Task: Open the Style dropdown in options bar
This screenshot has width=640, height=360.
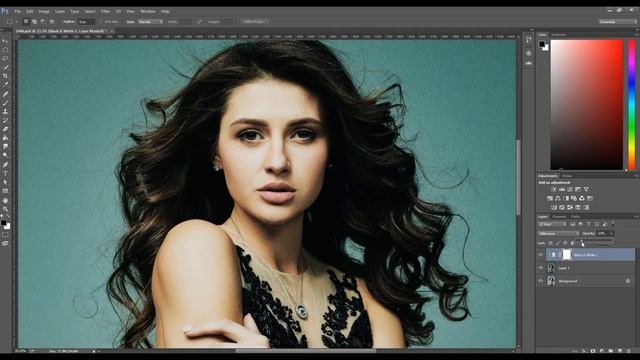Action: click(x=150, y=22)
